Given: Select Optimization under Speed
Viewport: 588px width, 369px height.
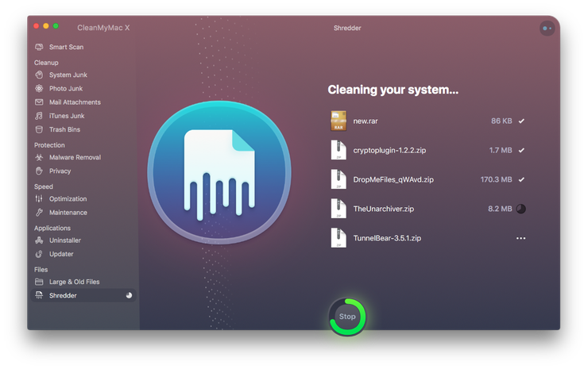Looking at the screenshot, I should click(68, 199).
